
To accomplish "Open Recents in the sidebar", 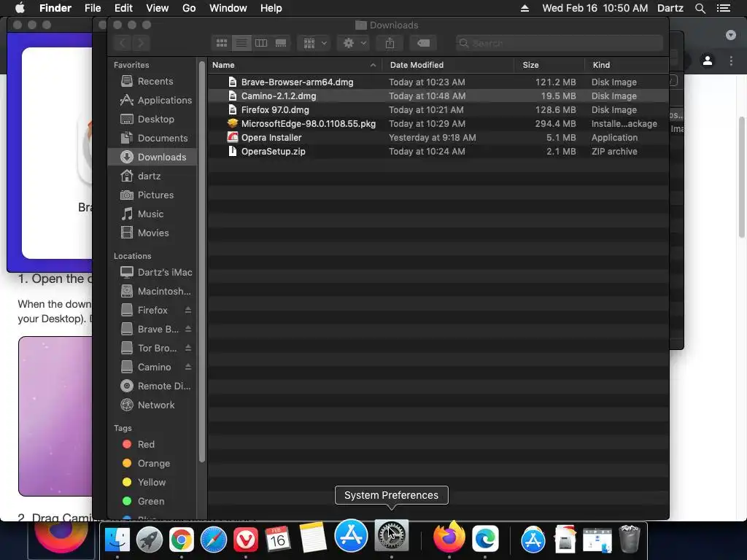I will [x=152, y=82].
